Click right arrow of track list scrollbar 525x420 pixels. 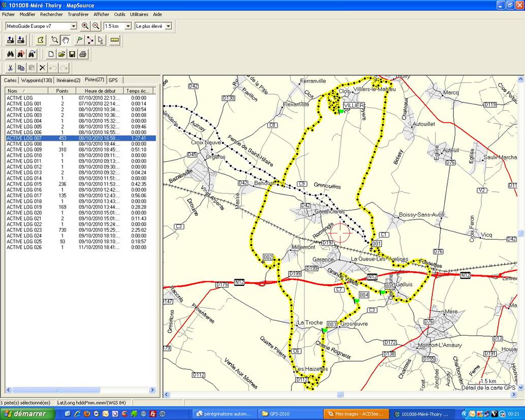point(152,390)
